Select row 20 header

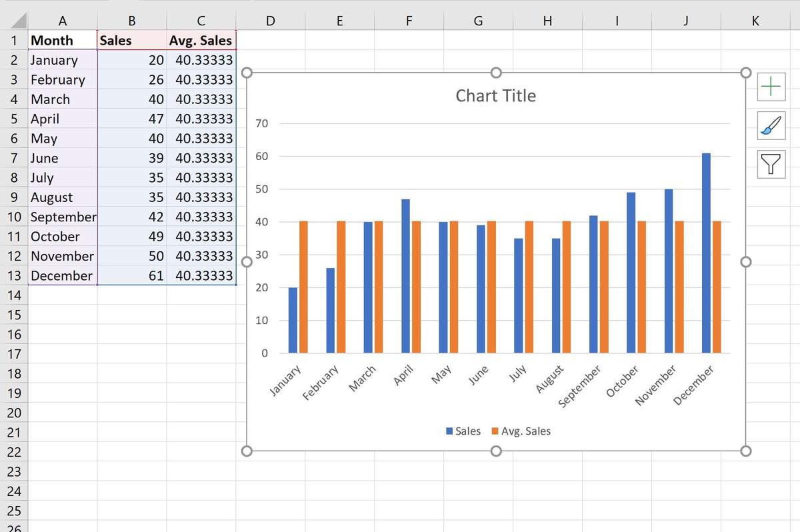13,413
